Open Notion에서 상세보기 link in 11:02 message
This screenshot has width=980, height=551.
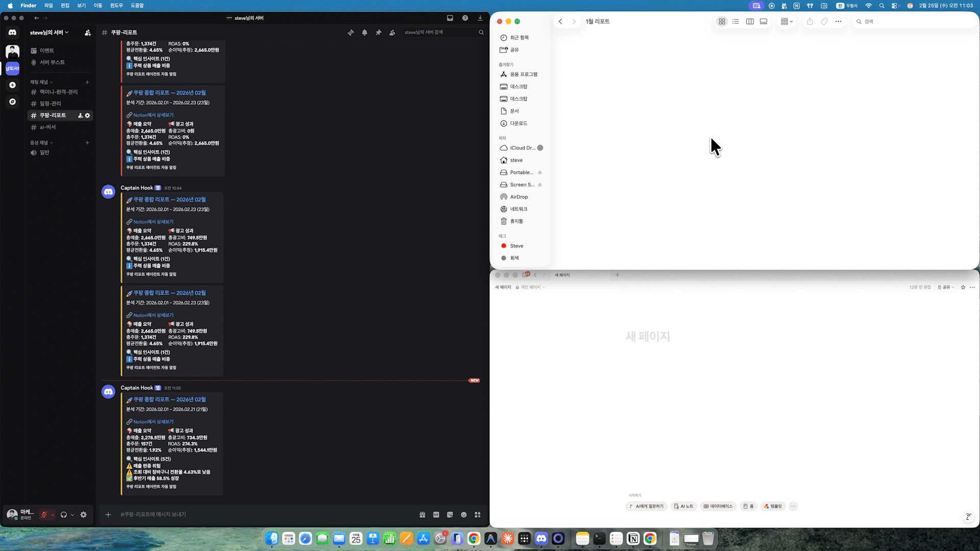coord(153,422)
